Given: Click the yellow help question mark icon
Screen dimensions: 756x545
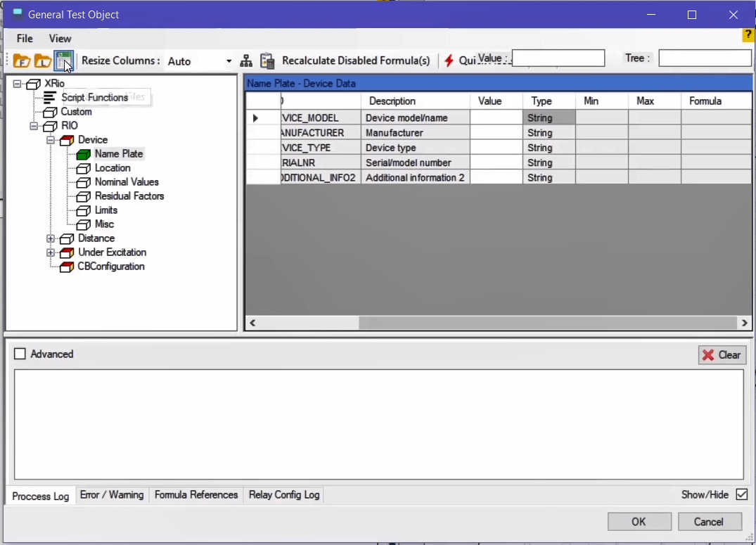Looking at the screenshot, I should (748, 35).
